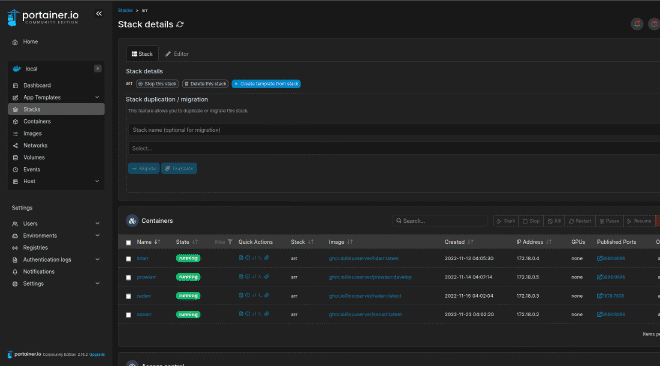Image resolution: width=660 pixels, height=366 pixels.
Task: Click the Pause button in containers toolbar
Action: coord(609,221)
